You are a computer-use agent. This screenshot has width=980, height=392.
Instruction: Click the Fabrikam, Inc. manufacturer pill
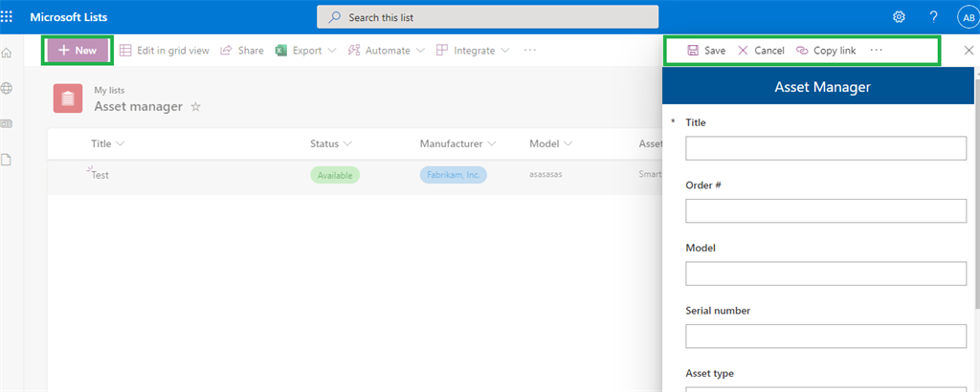coord(453,175)
